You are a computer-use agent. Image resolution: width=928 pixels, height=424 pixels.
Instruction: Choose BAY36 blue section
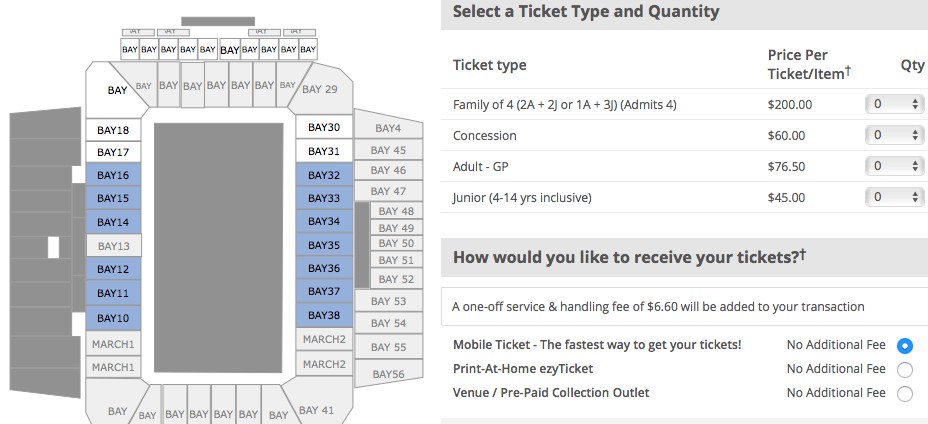click(324, 268)
